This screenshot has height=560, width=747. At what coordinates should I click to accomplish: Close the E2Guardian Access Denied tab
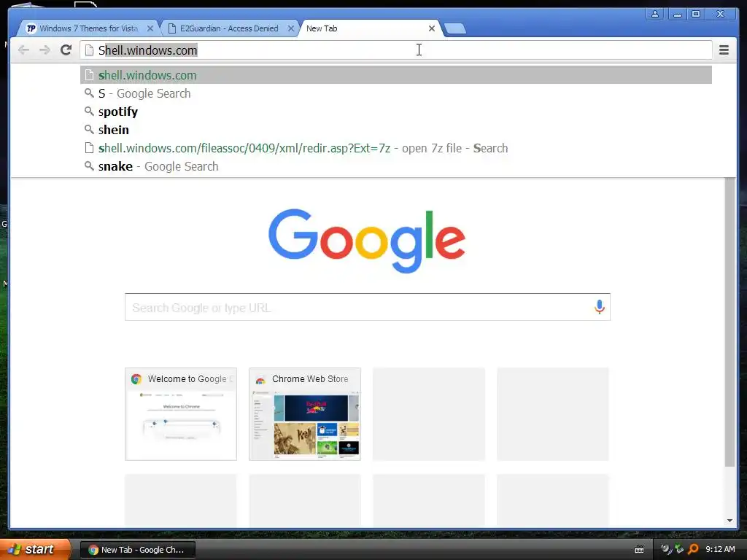(290, 28)
